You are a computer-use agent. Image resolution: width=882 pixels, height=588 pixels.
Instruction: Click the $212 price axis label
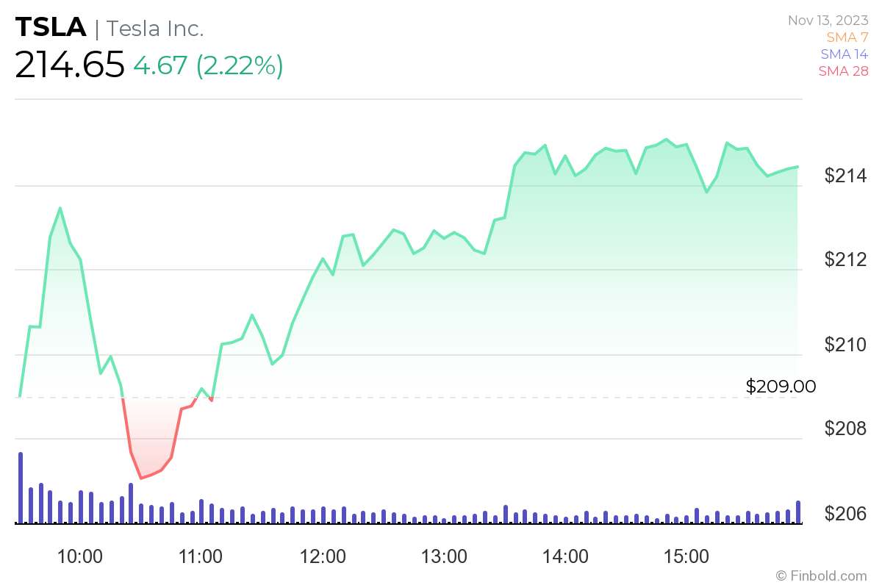pyautogui.click(x=846, y=260)
